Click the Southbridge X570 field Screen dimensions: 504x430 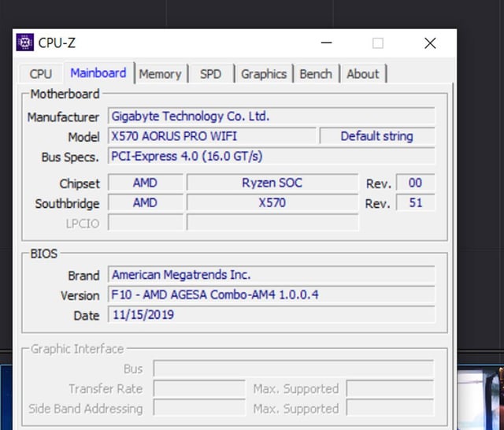coord(272,202)
